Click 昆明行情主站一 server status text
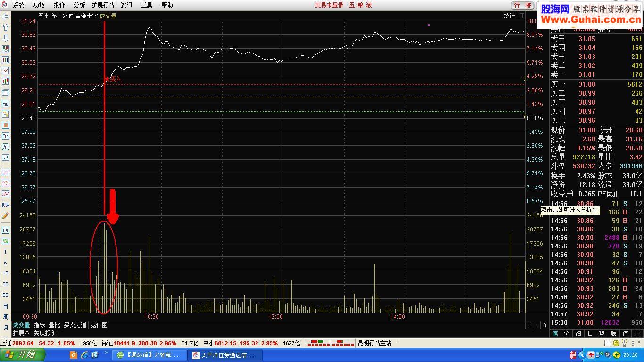This screenshot has width=644, height=362. click(378, 343)
